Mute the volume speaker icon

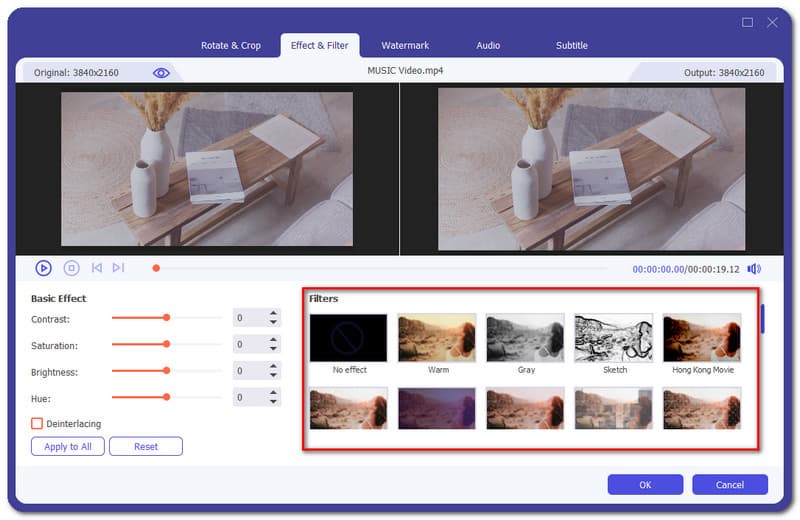[x=754, y=269]
